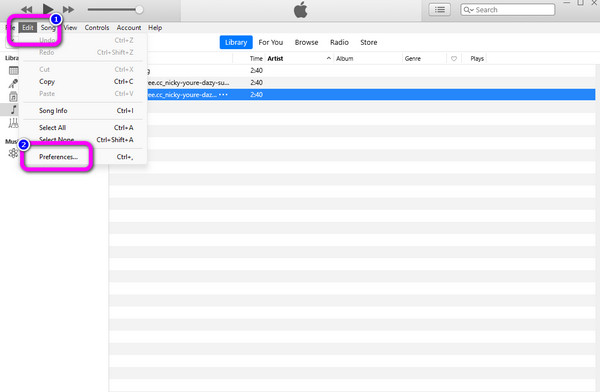This screenshot has height=392, width=600.
Task: Open the list view icon button
Action: pyautogui.click(x=440, y=10)
